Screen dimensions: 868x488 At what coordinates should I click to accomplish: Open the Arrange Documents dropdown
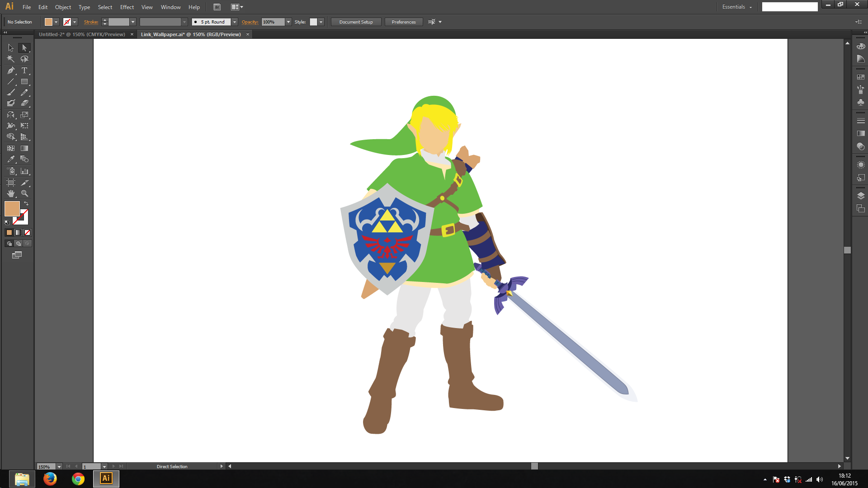pyautogui.click(x=237, y=7)
